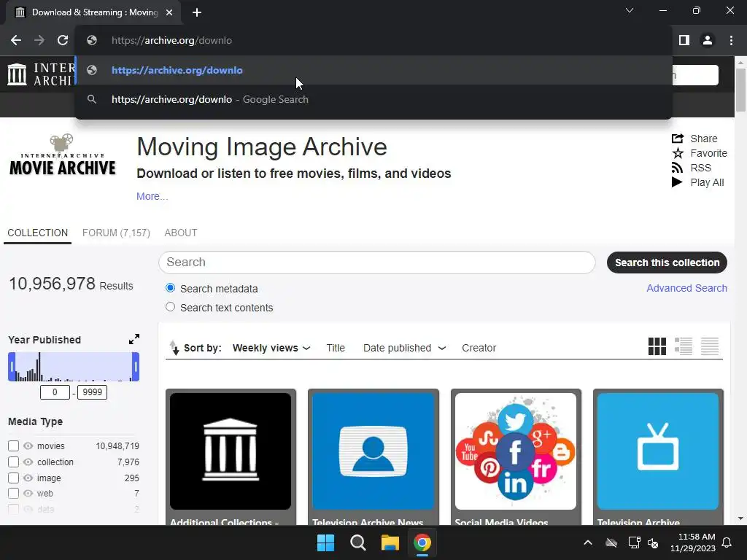Open the Date published sort dropdown
The width and height of the screenshot is (747, 560).
tap(404, 348)
